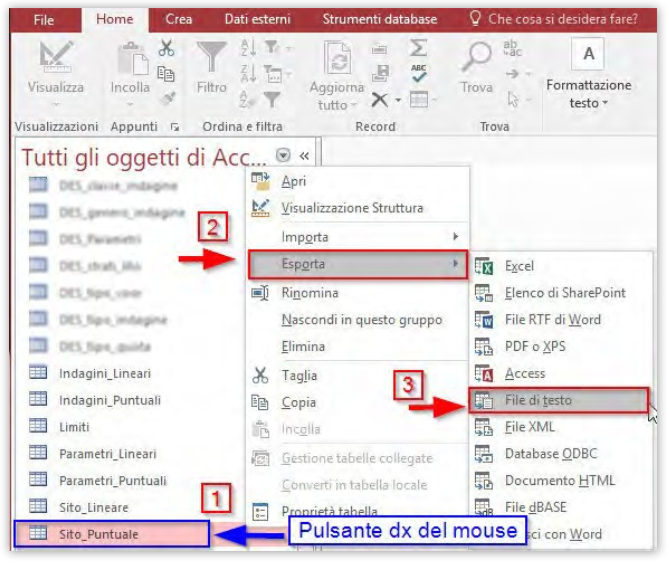
Task: Select the Sito_Lineare table
Action: coord(93,507)
